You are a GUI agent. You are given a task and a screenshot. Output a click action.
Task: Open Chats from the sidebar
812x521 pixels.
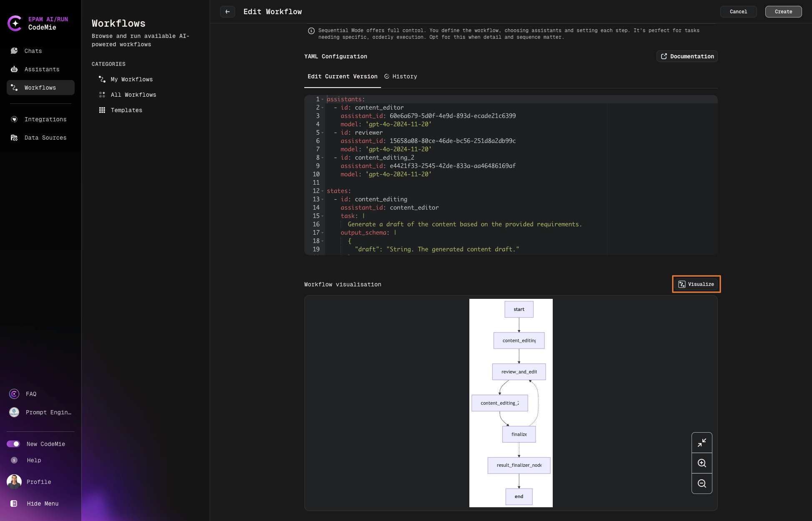coord(33,51)
